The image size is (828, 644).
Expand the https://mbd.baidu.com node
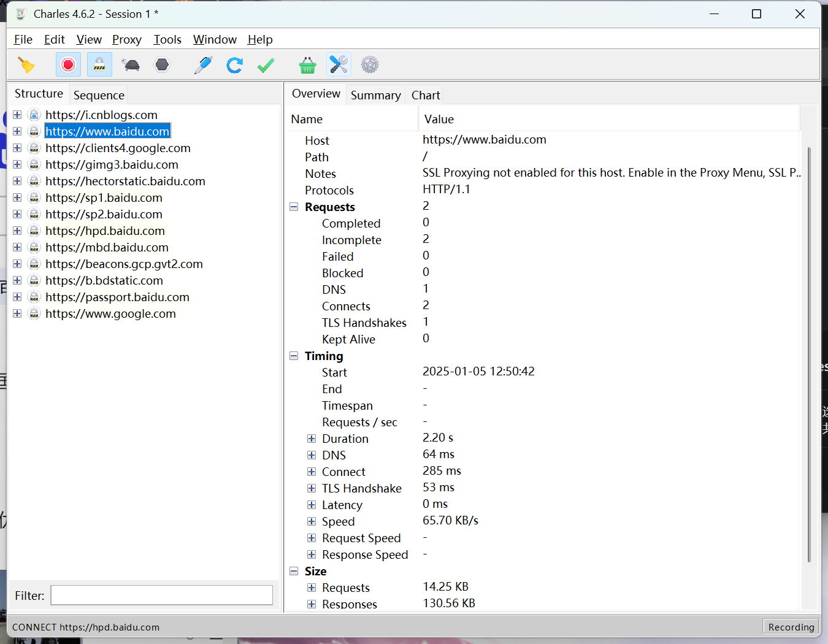click(x=17, y=247)
